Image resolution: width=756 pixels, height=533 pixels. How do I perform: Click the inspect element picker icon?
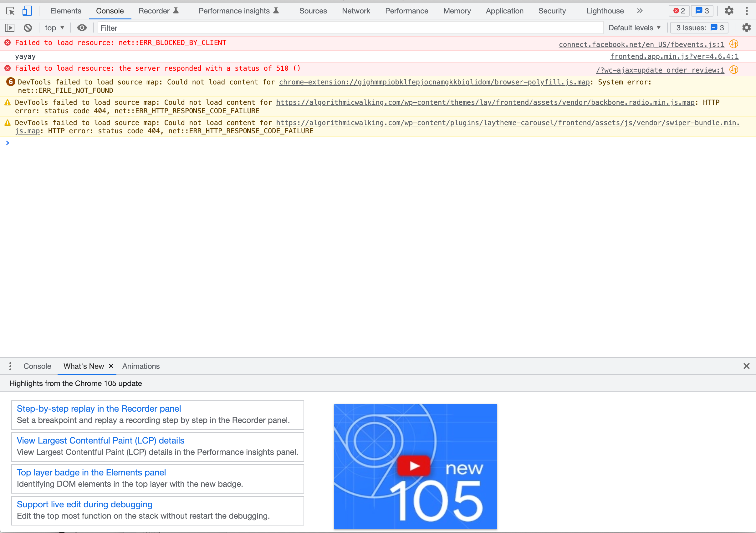pos(10,11)
